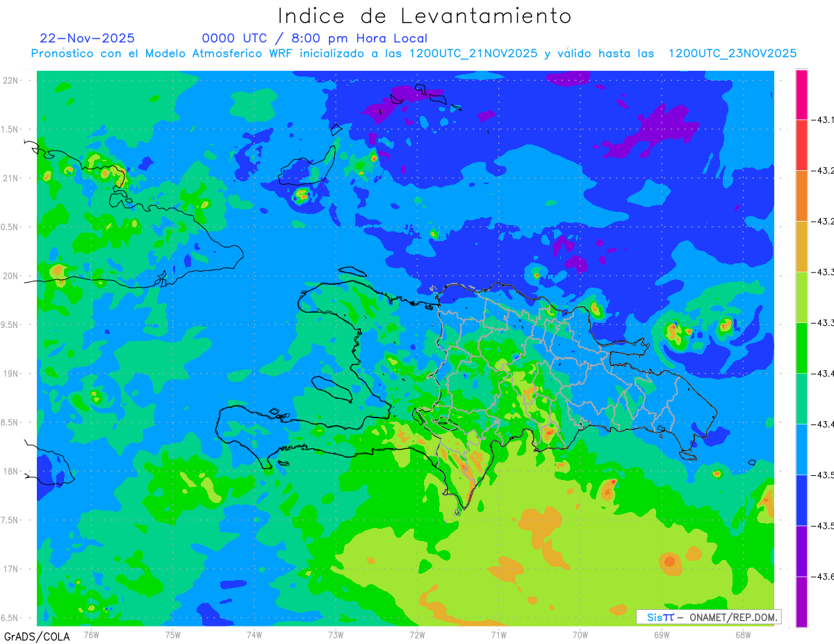Select the royal blue legend color band
The width and height of the screenshot is (834, 644).
coord(801,500)
